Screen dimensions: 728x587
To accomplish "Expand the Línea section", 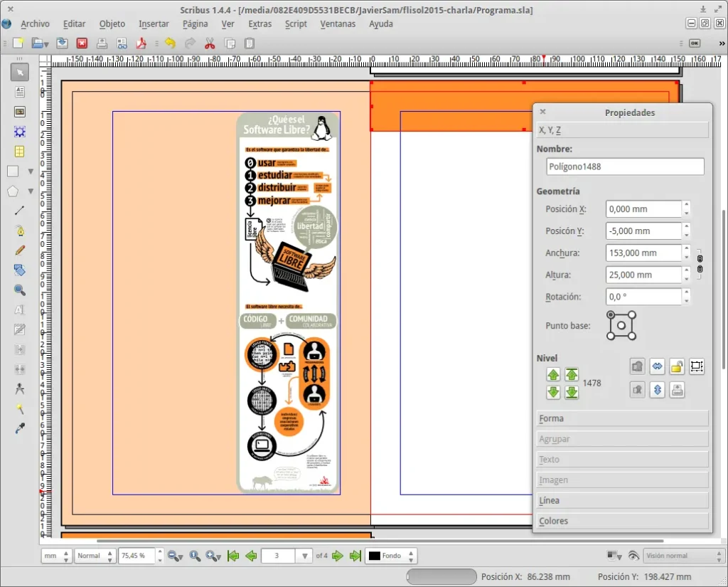I will coord(622,501).
